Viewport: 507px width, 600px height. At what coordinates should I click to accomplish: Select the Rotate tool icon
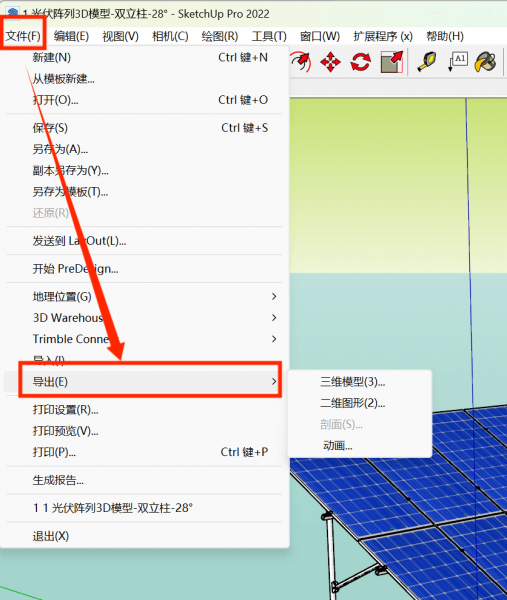pos(360,62)
